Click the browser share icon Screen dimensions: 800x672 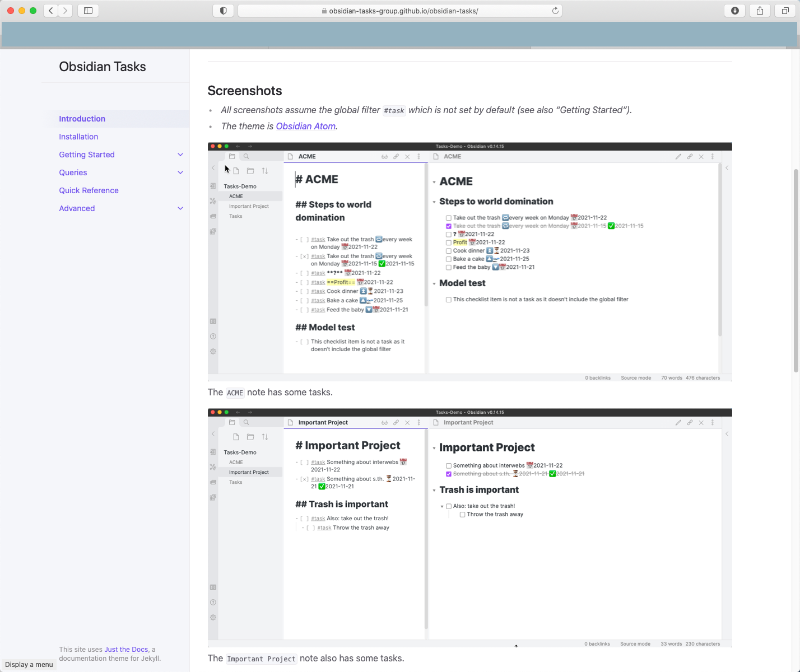(x=759, y=10)
